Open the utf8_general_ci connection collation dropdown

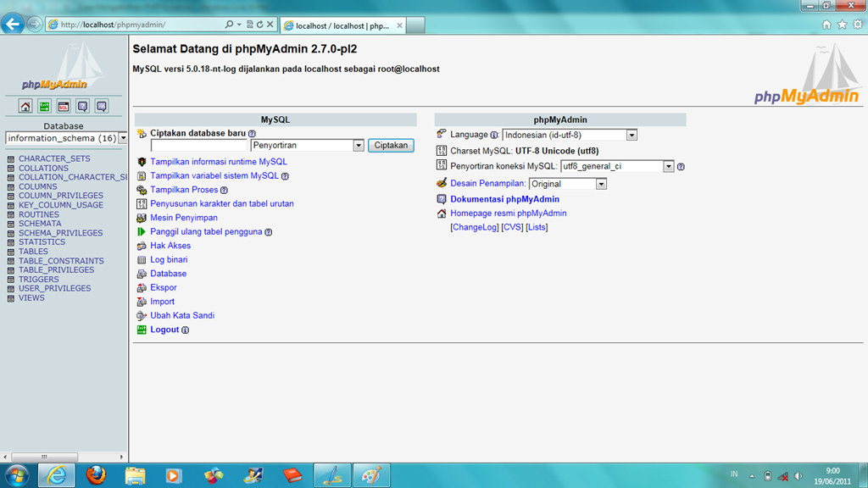pyautogui.click(x=617, y=167)
